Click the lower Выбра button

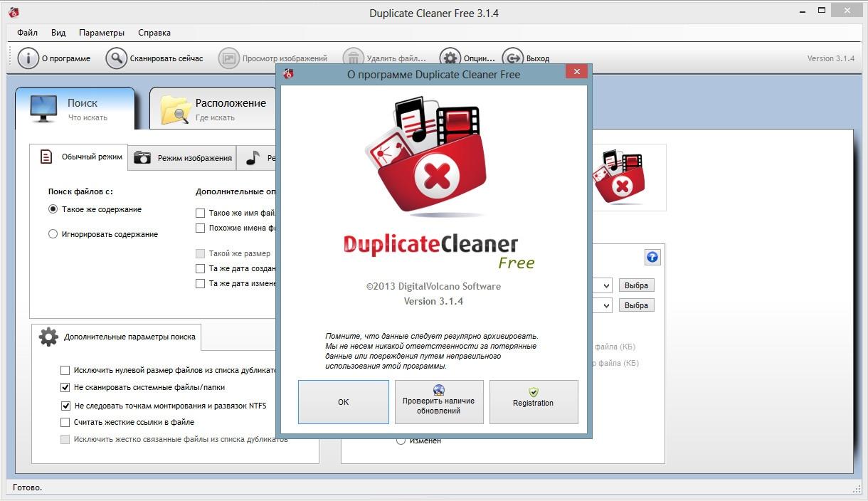pyautogui.click(x=636, y=305)
